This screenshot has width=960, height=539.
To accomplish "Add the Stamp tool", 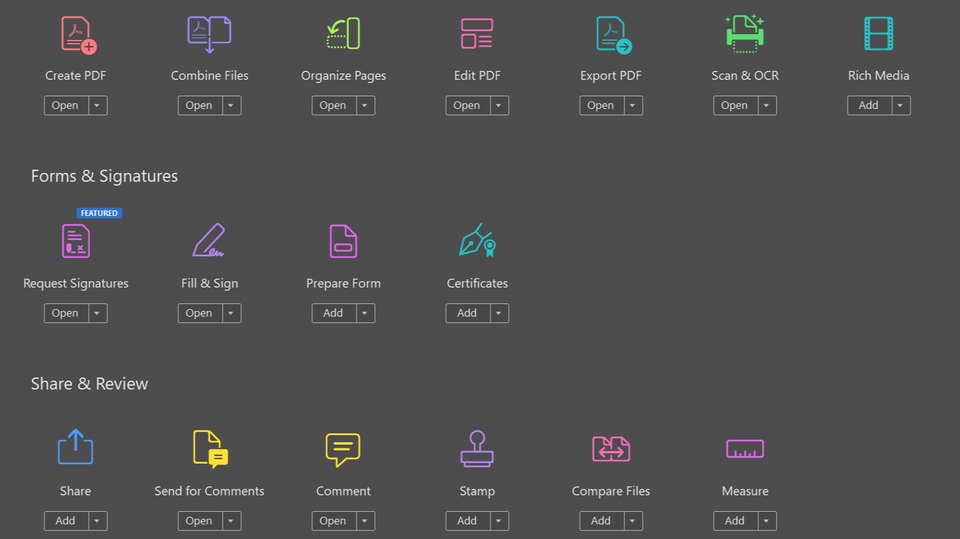I will tap(467, 521).
